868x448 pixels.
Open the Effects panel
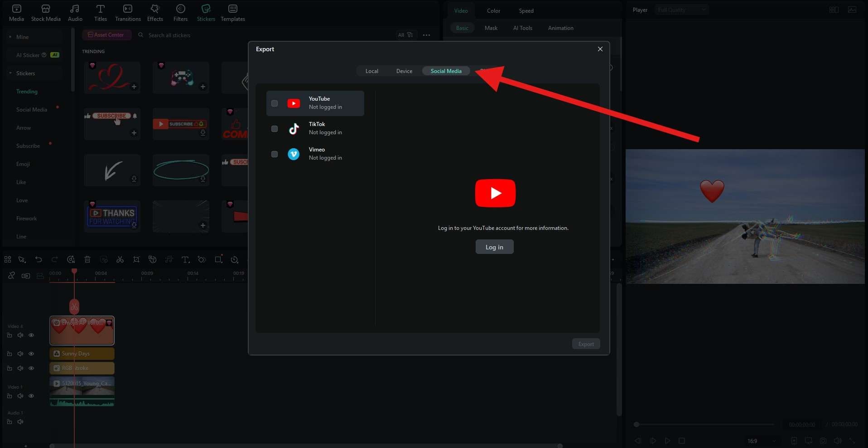[x=155, y=13]
